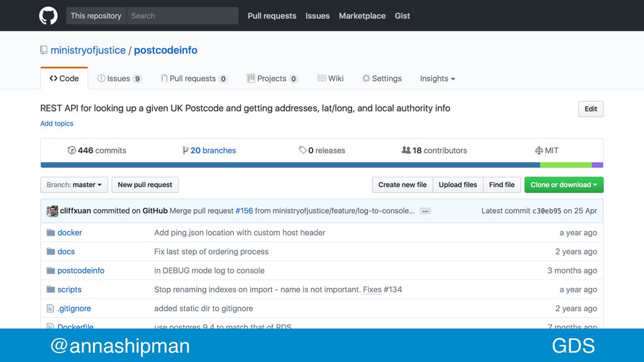Click the law scale icon beside MIT
Screen dimensions: 644x362
point(538,150)
